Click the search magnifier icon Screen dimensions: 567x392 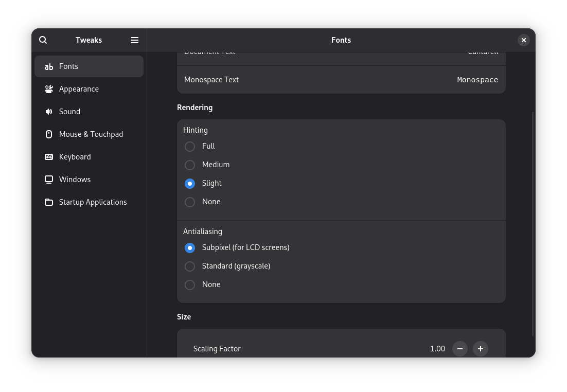pos(43,40)
